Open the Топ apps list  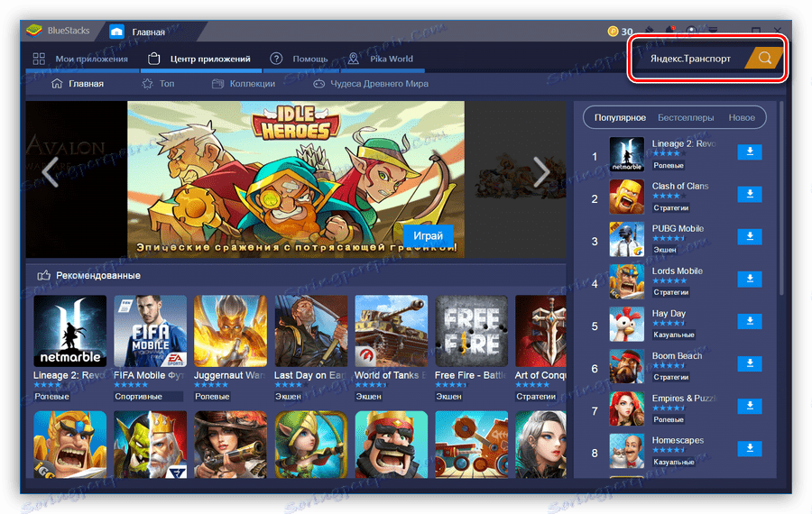158,83
